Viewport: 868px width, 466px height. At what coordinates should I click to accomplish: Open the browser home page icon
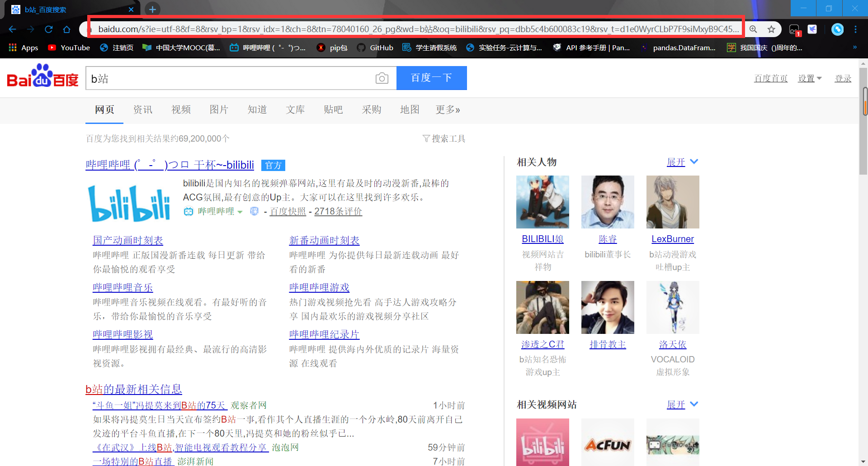(x=67, y=29)
